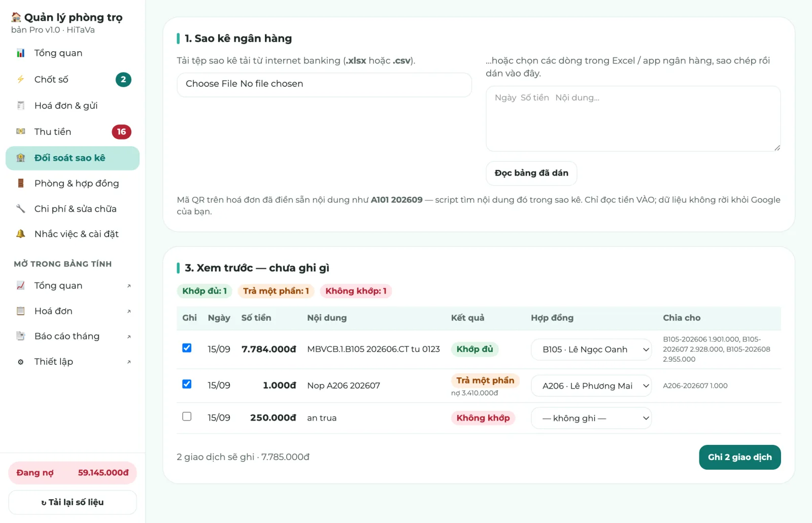
Task: Click the green 2 badge on Chốt số
Action: (123, 80)
